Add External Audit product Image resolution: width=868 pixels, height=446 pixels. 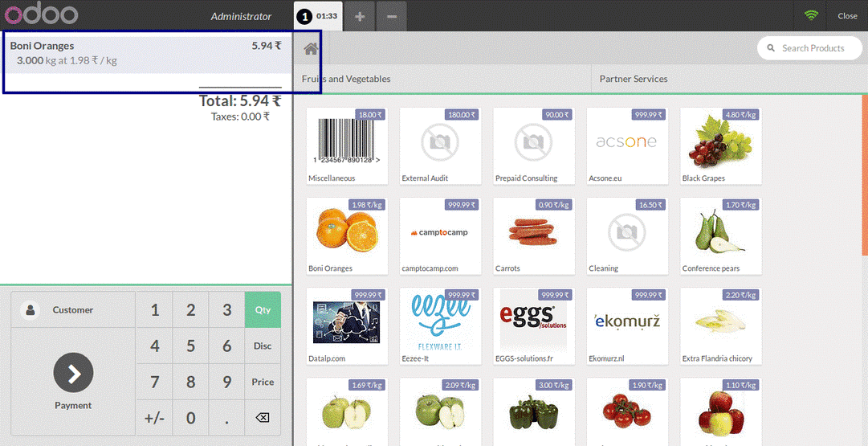tap(440, 145)
